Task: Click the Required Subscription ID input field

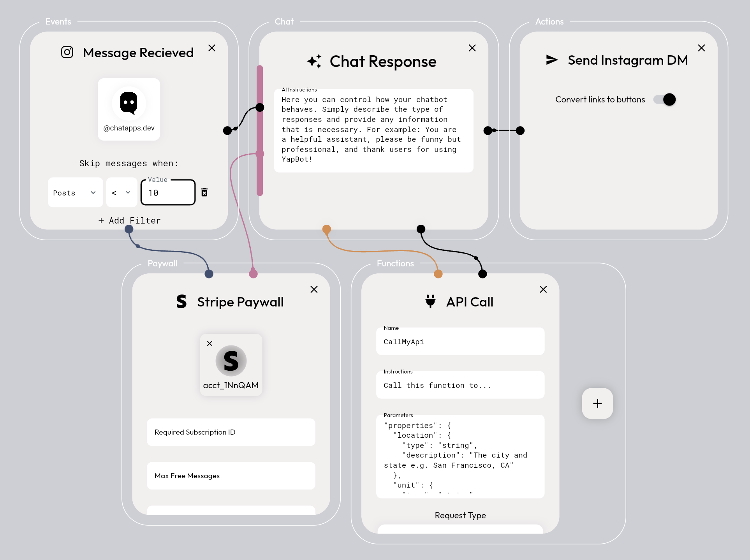Action: [232, 432]
